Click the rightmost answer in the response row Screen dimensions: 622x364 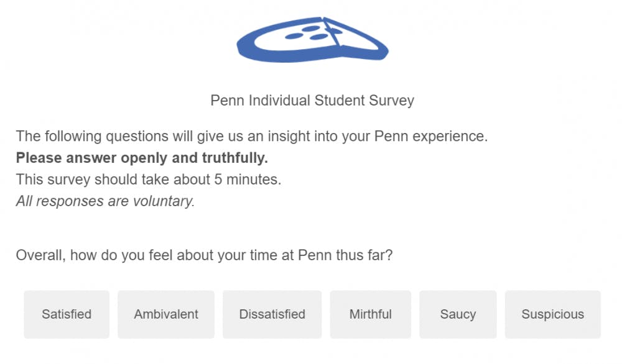[x=552, y=314]
